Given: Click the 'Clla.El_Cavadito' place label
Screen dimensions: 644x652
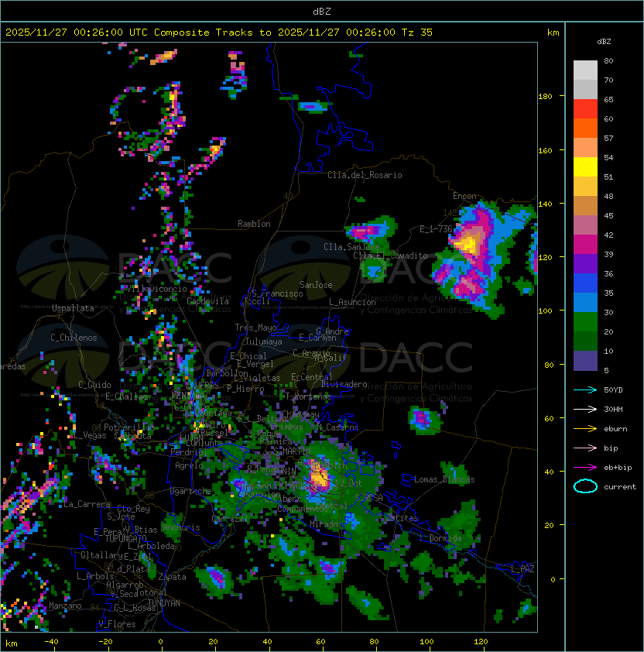Looking at the screenshot, I should point(390,256).
